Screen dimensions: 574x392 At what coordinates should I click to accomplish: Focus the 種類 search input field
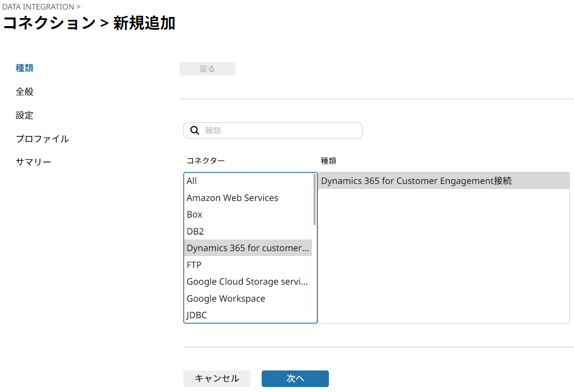272,131
